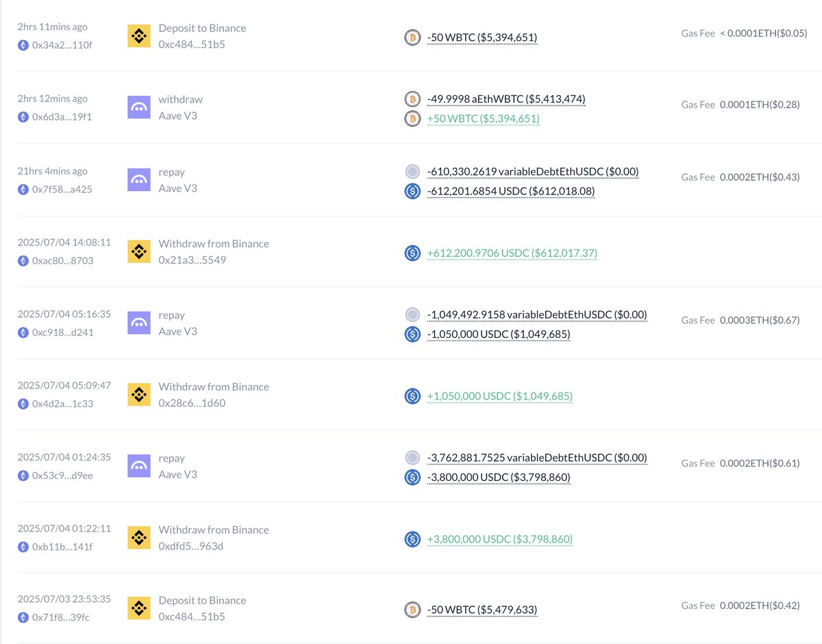Open transaction hash 0x71f8…39fc
The image size is (822, 644).
pyautogui.click(x=61, y=617)
